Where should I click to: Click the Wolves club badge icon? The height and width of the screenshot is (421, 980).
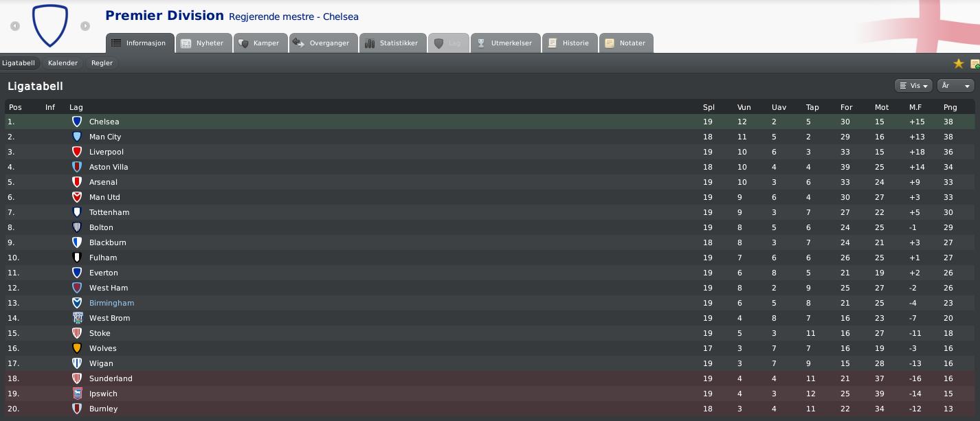(77, 348)
